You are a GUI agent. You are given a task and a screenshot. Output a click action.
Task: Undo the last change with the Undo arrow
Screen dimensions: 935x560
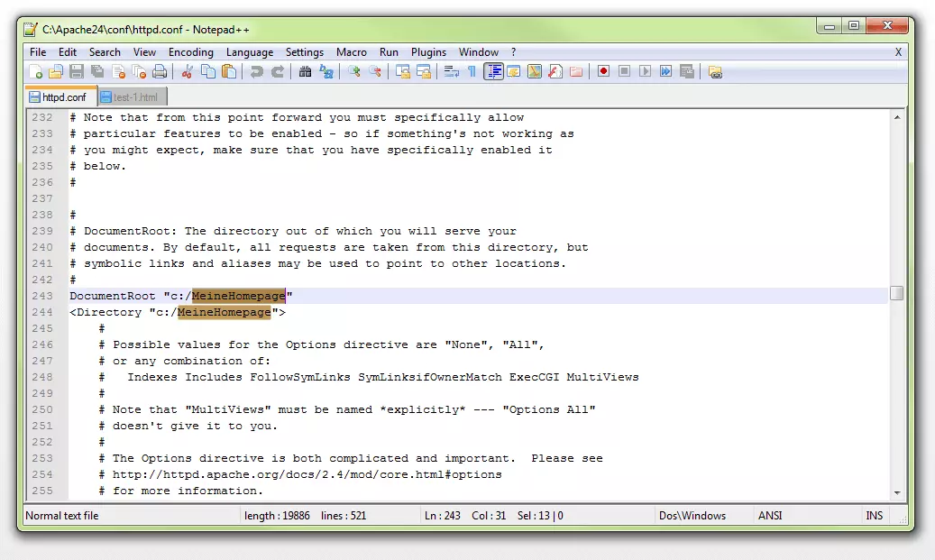click(x=256, y=71)
